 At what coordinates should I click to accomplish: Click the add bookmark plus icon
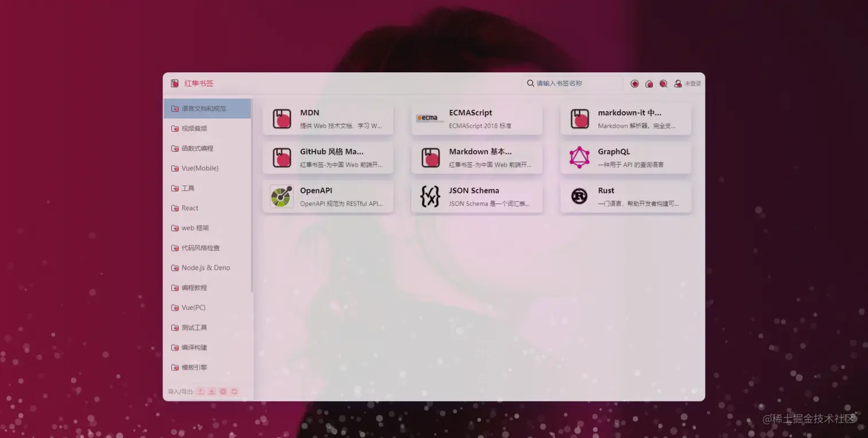(x=634, y=84)
